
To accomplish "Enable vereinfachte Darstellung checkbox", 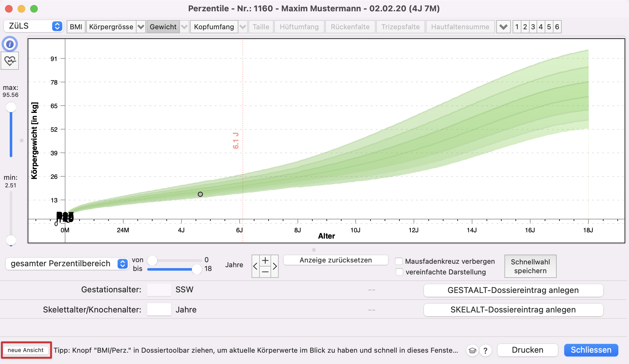I will [399, 272].
